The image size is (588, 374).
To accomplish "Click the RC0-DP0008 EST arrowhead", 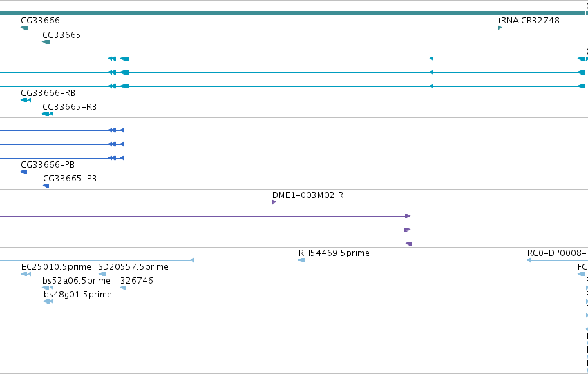I will 529,260.
